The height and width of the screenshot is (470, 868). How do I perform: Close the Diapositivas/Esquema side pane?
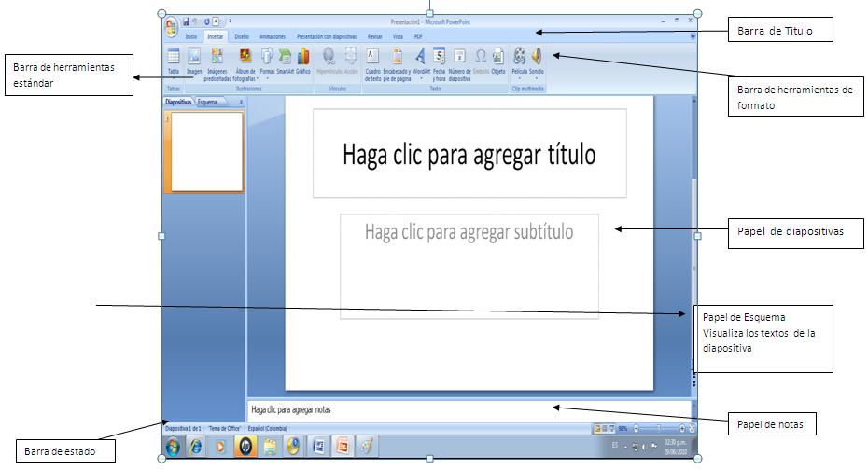click(x=242, y=103)
